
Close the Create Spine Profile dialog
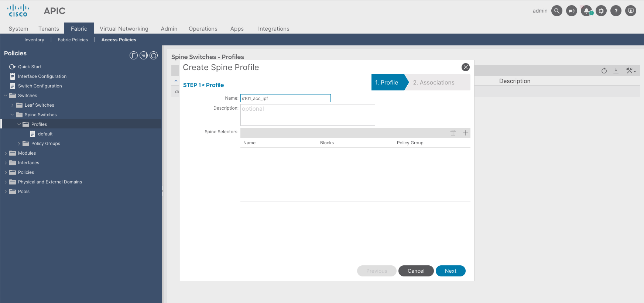[x=466, y=67]
